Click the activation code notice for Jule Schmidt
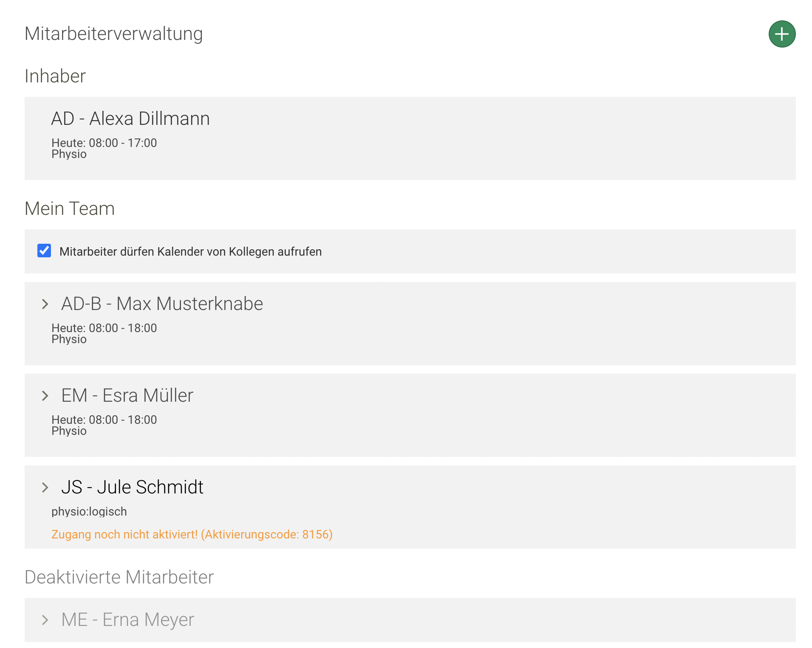812x648 pixels. [192, 534]
